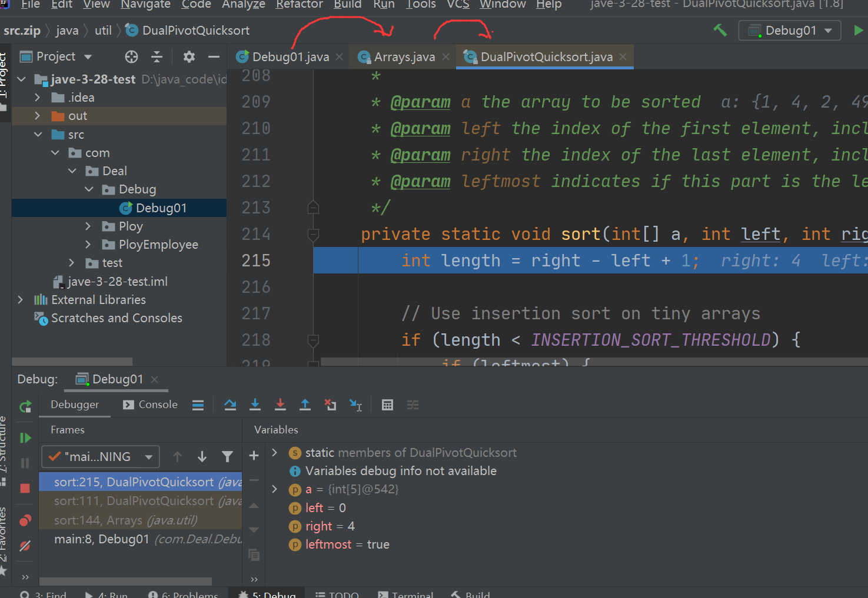Collapse the Debug package node
Viewport: 868px width, 598px height.
[x=89, y=189]
